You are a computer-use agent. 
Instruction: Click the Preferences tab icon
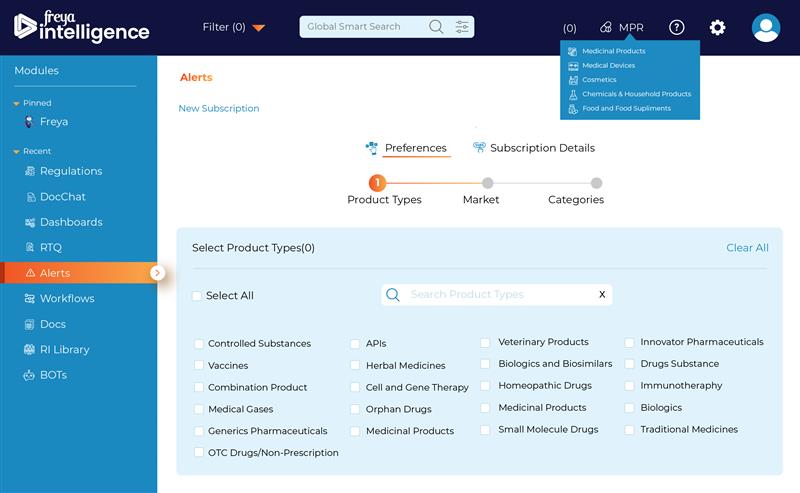click(x=372, y=148)
